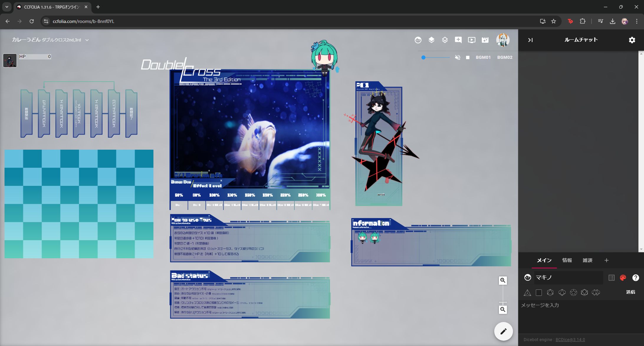
Task: Open the character list face icon in the top toolbar
Action: (x=418, y=40)
